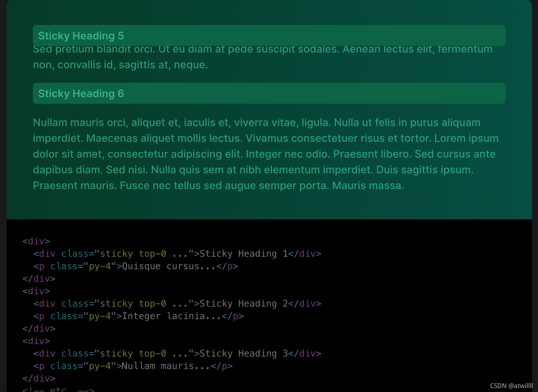The height and width of the screenshot is (392, 538).
Task: Click the code line containing 'Sticky Heading 3'
Action: (x=177, y=354)
